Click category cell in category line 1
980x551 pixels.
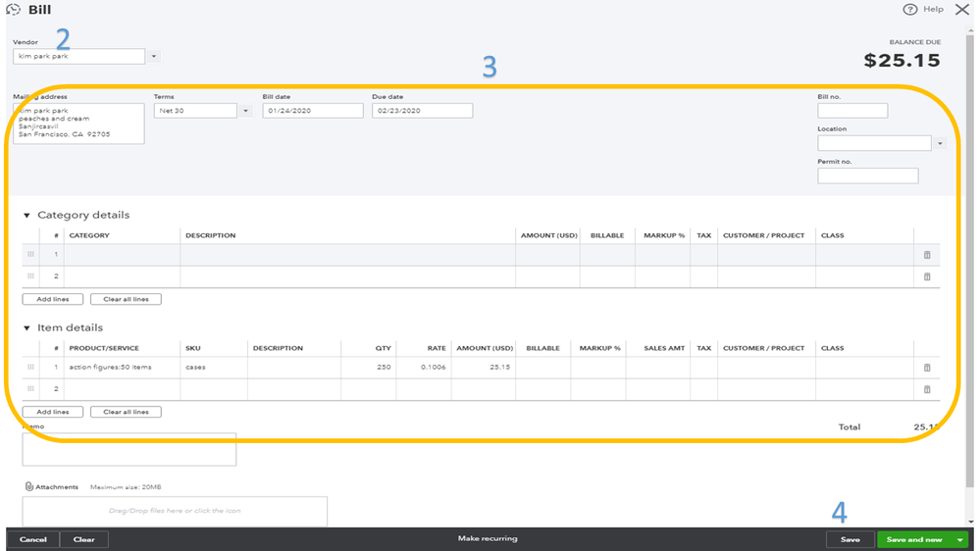[122, 255]
